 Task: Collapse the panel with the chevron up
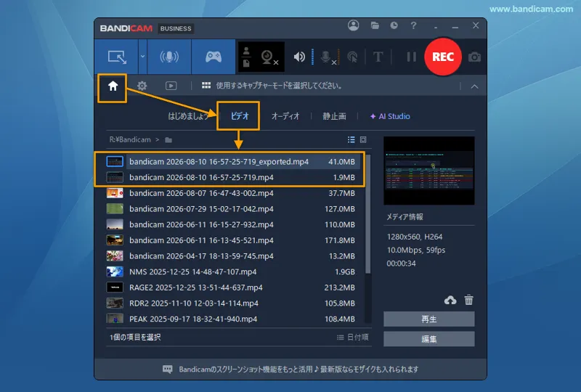point(474,86)
